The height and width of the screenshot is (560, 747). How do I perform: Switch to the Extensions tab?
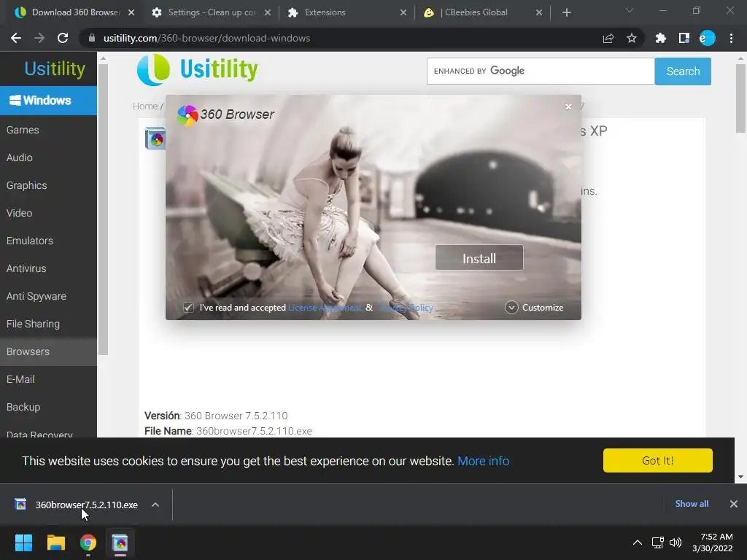point(345,12)
